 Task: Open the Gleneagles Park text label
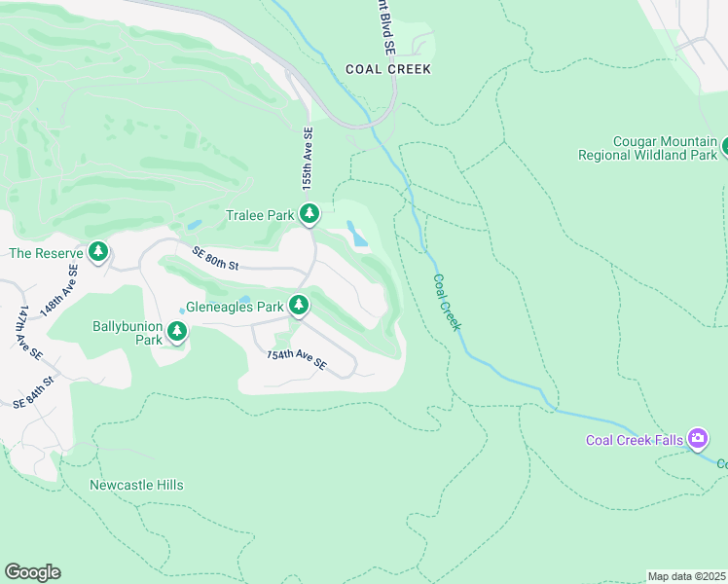pyautogui.click(x=235, y=307)
